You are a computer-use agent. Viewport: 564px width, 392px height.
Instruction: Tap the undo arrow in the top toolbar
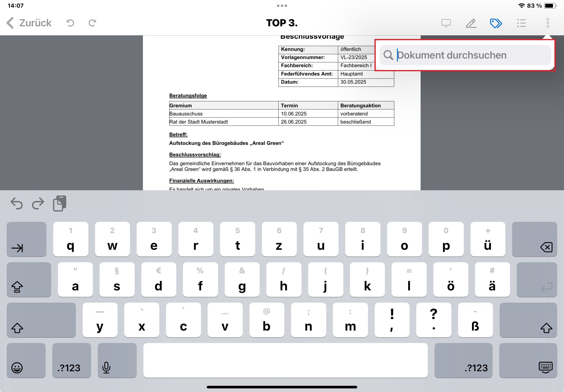click(x=70, y=23)
